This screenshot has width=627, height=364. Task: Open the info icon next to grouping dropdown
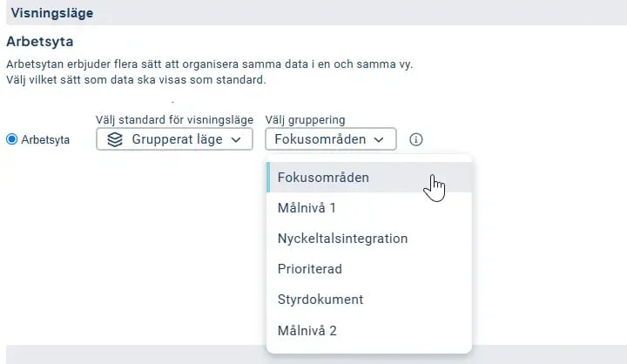click(x=416, y=139)
